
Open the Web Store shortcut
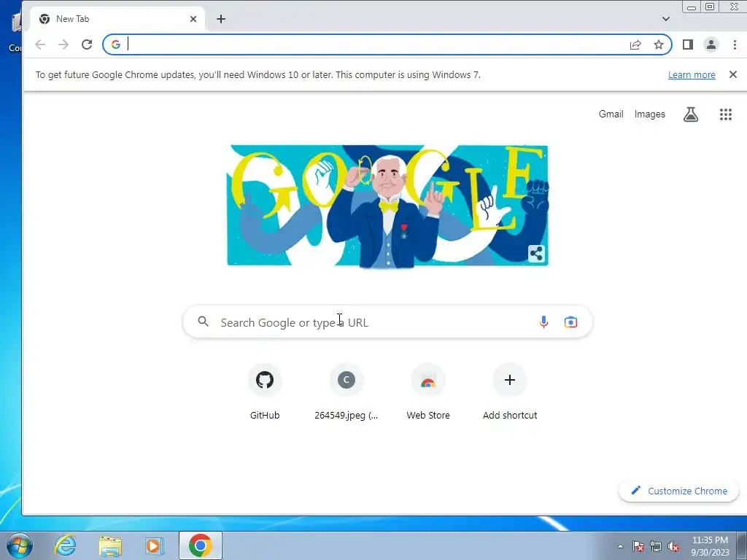click(x=427, y=392)
